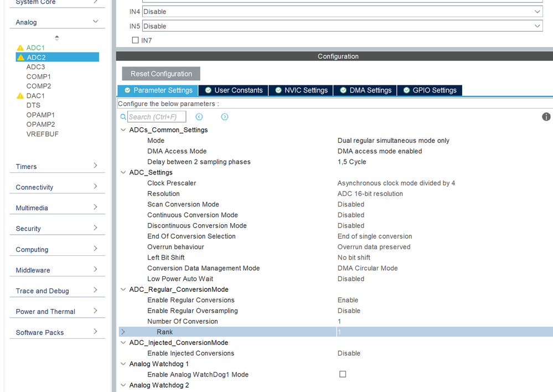553x392 pixels.
Task: Select DAC1 peripheral
Action: [35, 96]
